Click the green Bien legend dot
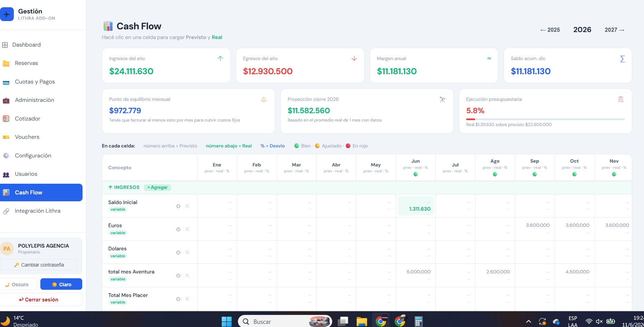Image resolution: width=644 pixels, height=327 pixels. 297,146
